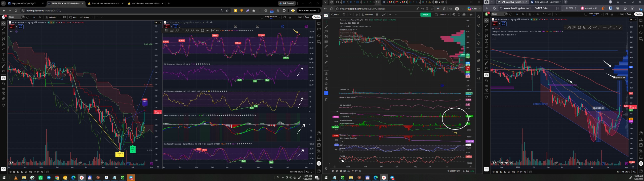Select magnet mode tool in leftmost chart sidebar
The height and width of the screenshot is (181, 644).
(x=4, y=78)
